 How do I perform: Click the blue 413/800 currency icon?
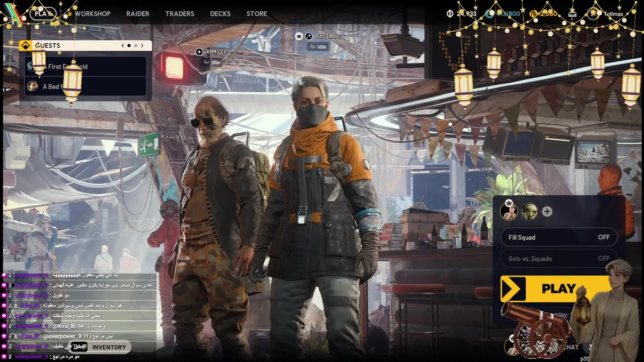tap(490, 14)
